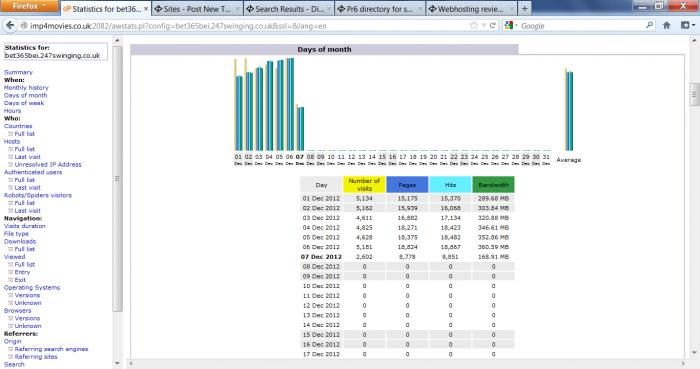Open Last visit under Hosts
This screenshot has height=369, width=700.
click(27, 157)
